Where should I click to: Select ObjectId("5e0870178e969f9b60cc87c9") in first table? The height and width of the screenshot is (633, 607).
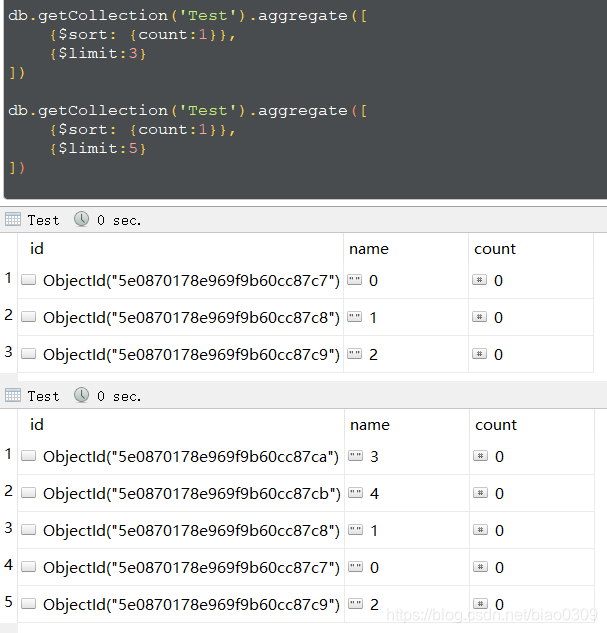tap(191, 355)
